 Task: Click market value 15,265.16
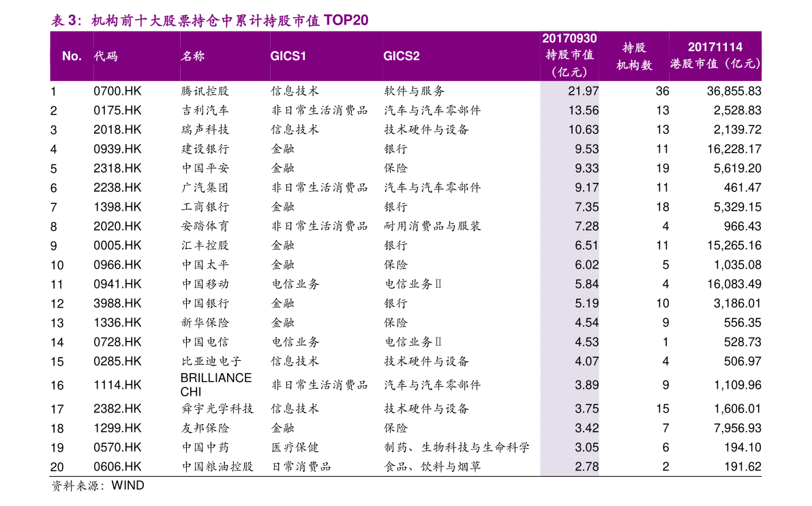point(734,245)
